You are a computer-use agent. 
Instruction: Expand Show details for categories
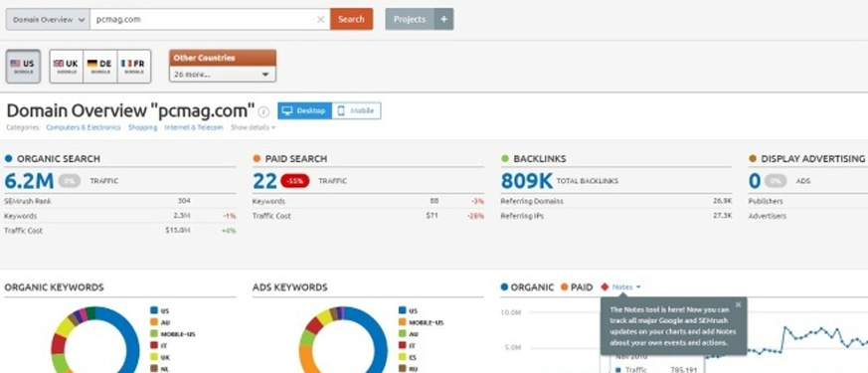[253, 128]
